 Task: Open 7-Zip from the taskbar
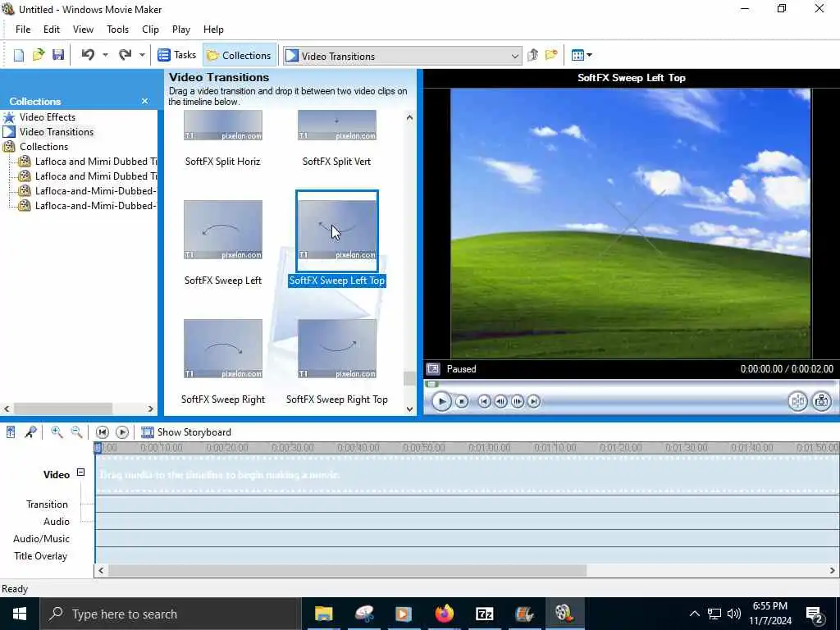[484, 614]
